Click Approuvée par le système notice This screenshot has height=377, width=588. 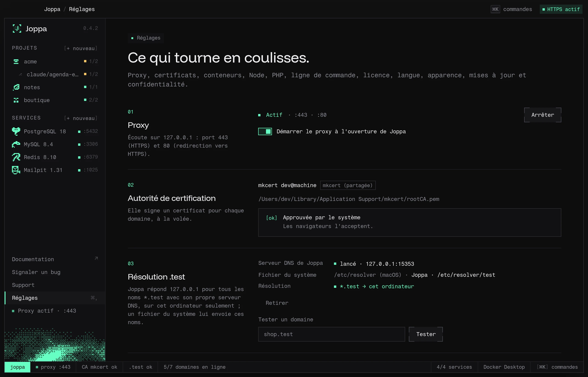click(410, 222)
